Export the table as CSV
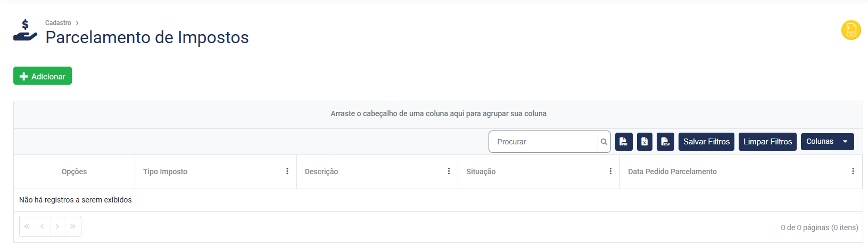868x252 pixels. point(665,142)
